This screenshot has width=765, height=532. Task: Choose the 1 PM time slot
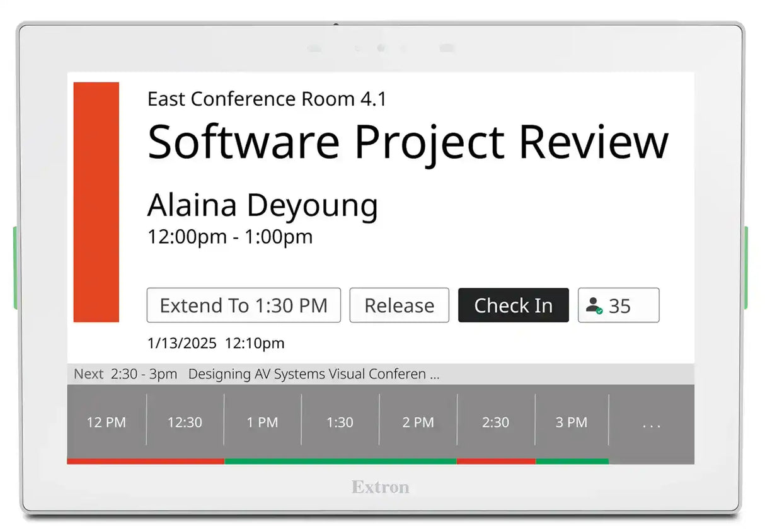pos(262,422)
